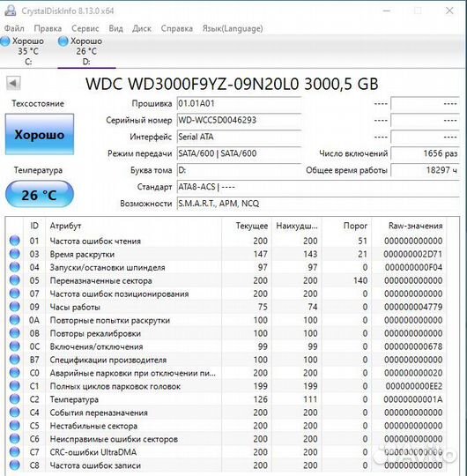Screen dimensions: 467x476
Task: Click status icon for Полных циклов парковок
Action: [15, 386]
